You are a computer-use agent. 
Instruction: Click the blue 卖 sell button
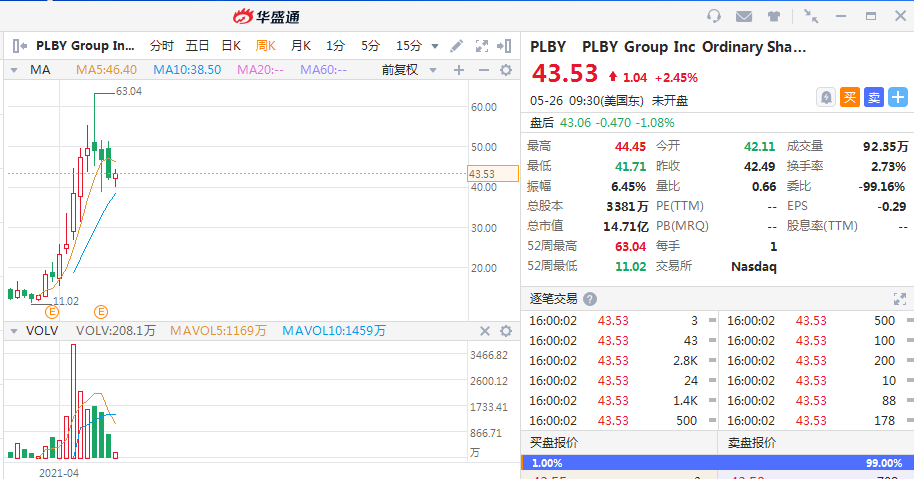click(x=873, y=97)
